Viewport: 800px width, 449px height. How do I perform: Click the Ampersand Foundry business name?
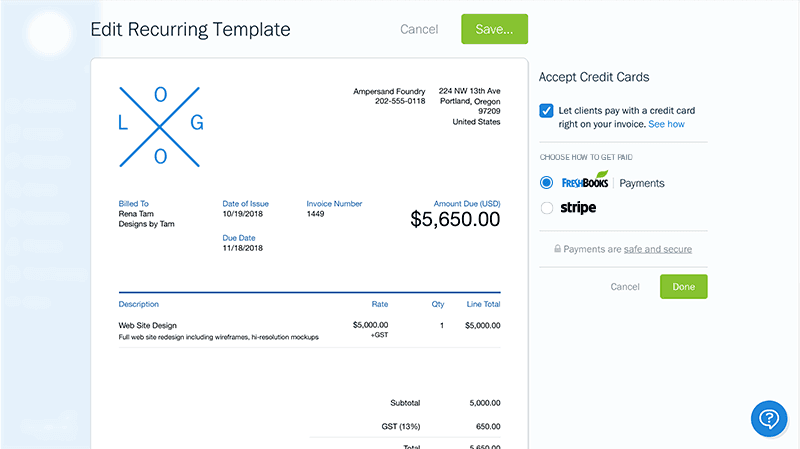click(x=389, y=91)
